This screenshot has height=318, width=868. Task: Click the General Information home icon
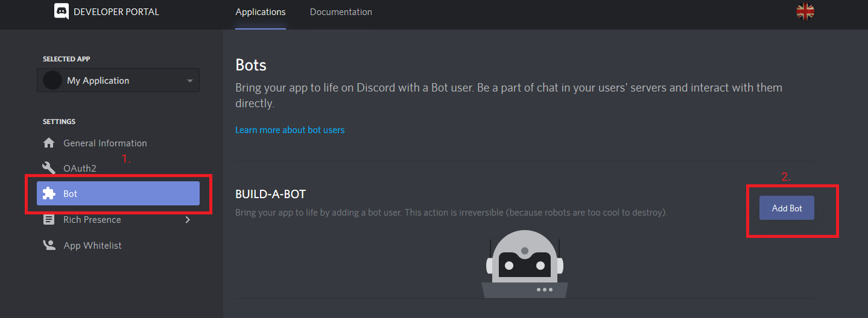click(x=49, y=143)
